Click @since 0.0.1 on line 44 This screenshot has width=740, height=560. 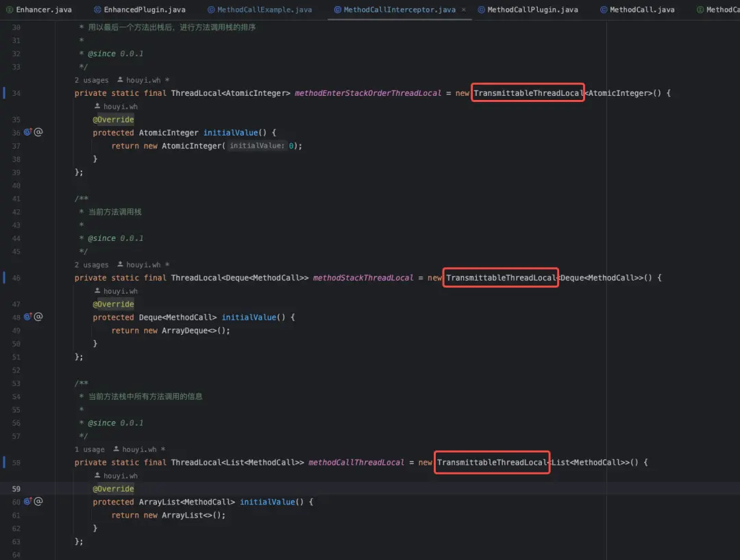click(x=115, y=238)
